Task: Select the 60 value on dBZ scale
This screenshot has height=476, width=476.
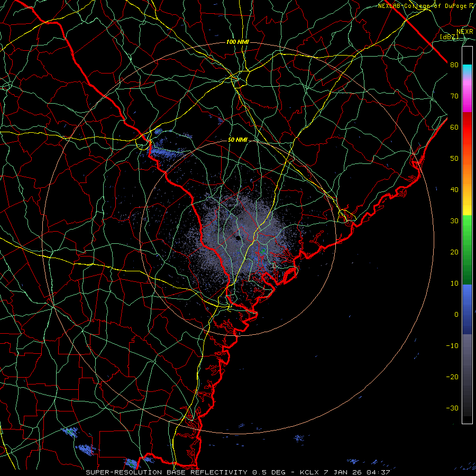Action: (454, 127)
